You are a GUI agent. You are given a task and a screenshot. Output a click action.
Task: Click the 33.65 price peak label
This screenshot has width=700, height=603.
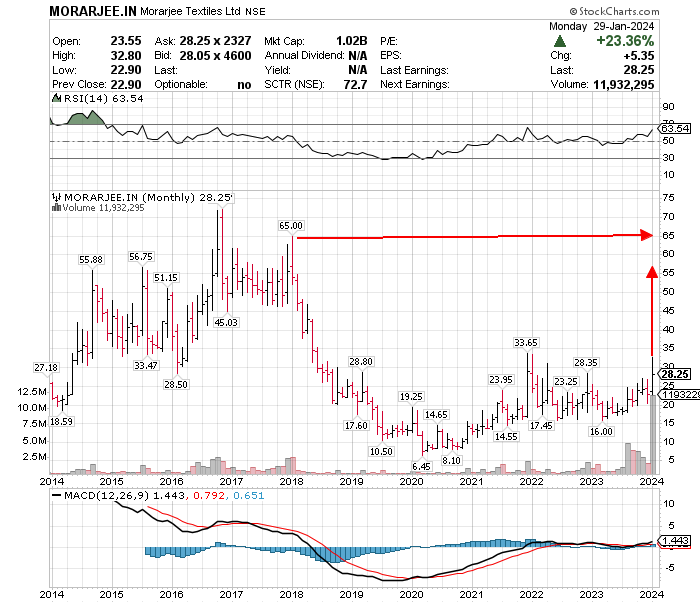(526, 342)
